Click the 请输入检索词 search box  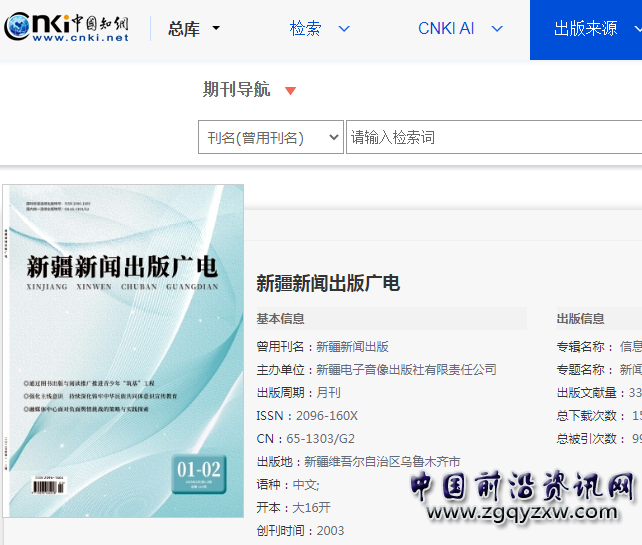pos(493,138)
